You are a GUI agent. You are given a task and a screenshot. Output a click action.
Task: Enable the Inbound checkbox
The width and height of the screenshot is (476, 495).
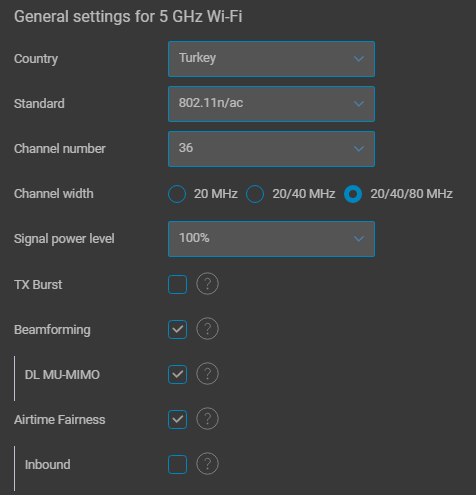177,464
